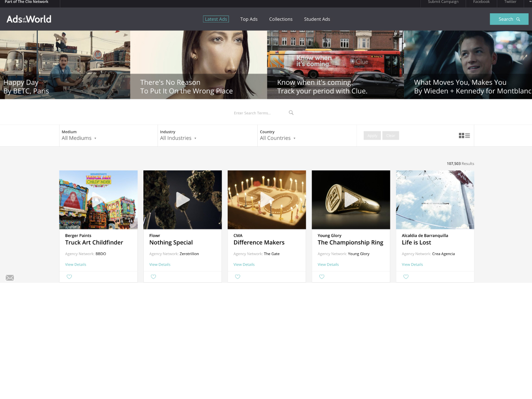Click the 107,503 Results count
This screenshot has width=532, height=399.
(461, 164)
